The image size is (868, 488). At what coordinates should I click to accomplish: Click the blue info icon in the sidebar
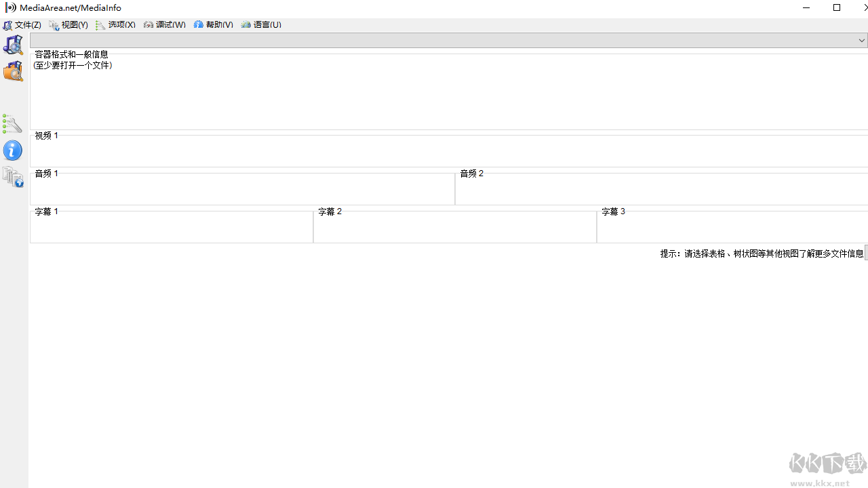pos(13,150)
